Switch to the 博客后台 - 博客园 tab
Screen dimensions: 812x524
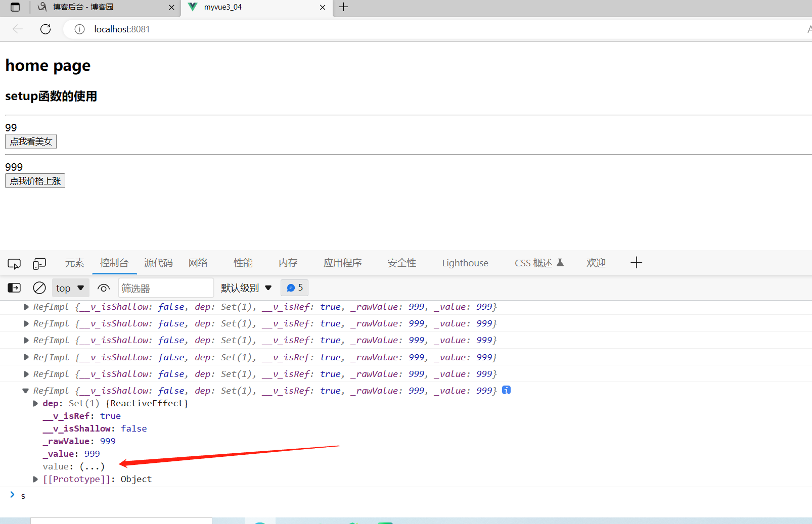coord(105,8)
